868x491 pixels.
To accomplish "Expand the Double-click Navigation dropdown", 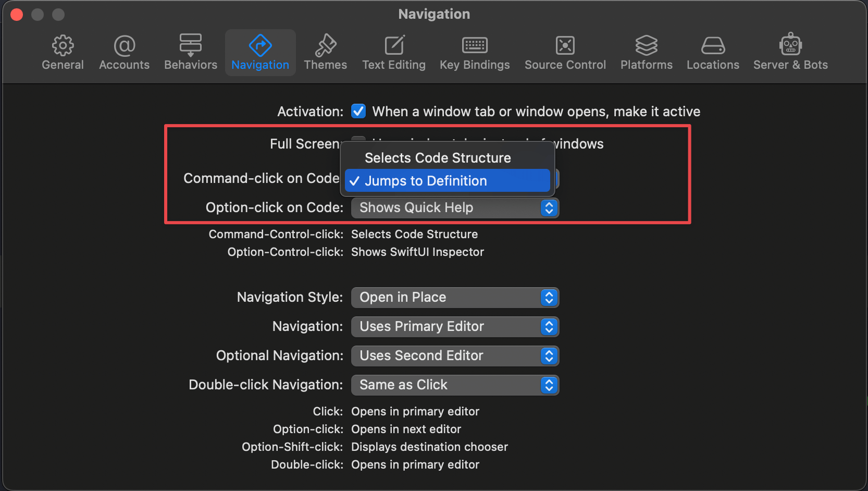I will (x=454, y=385).
